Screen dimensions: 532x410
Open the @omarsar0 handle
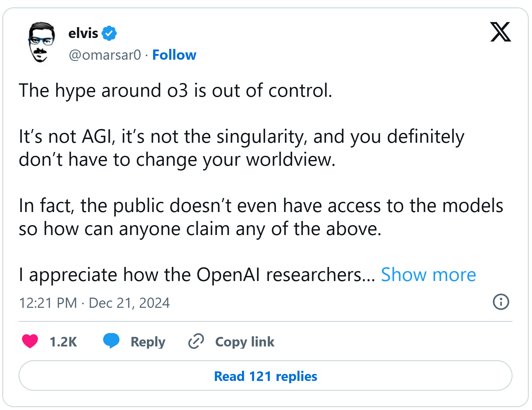click(105, 55)
